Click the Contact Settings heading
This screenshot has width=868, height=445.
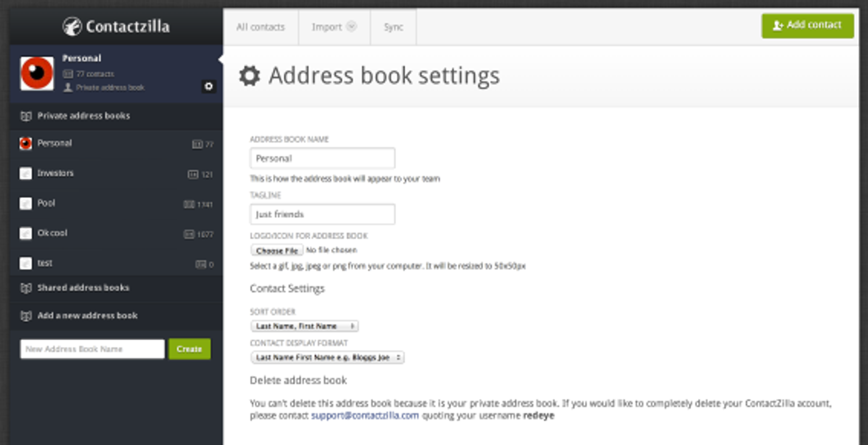pyautogui.click(x=287, y=289)
